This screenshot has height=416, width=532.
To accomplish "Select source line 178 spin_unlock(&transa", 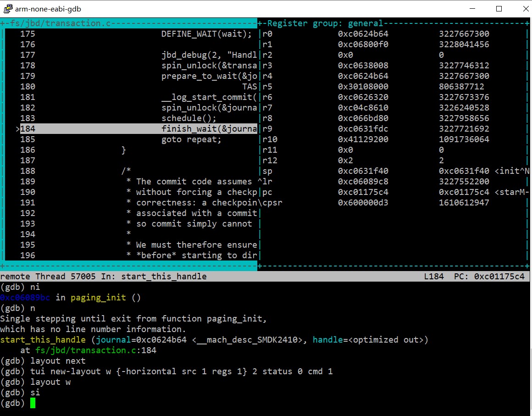I will (x=209, y=65).
